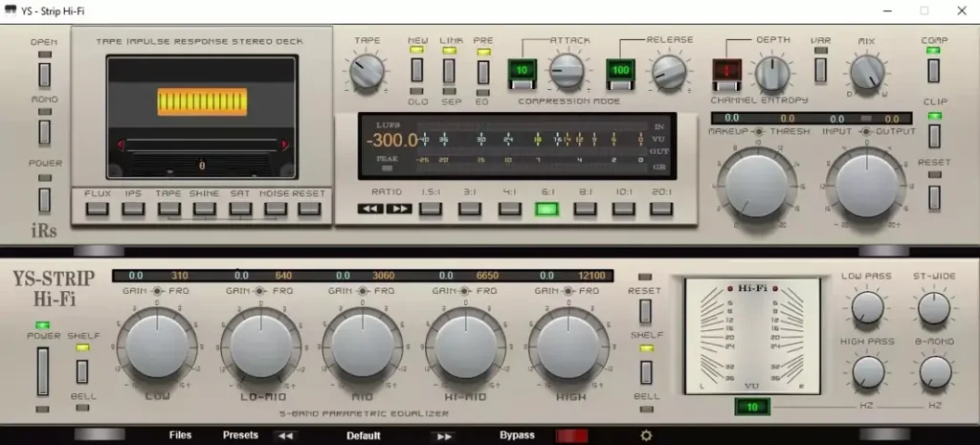Select the 6:1 ratio button

click(x=546, y=208)
